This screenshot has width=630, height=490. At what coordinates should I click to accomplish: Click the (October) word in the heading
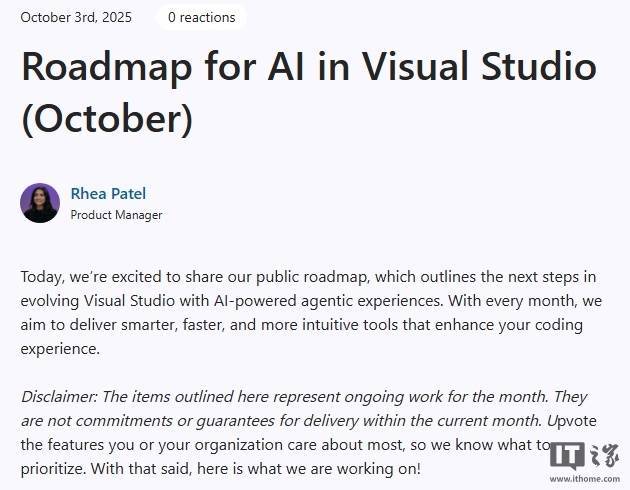click(106, 118)
